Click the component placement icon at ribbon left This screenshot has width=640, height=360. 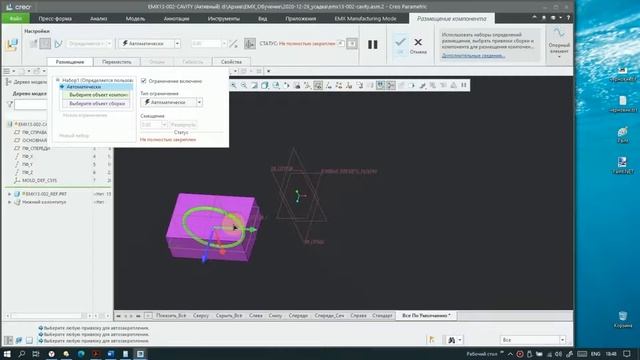pyautogui.click(x=12, y=44)
